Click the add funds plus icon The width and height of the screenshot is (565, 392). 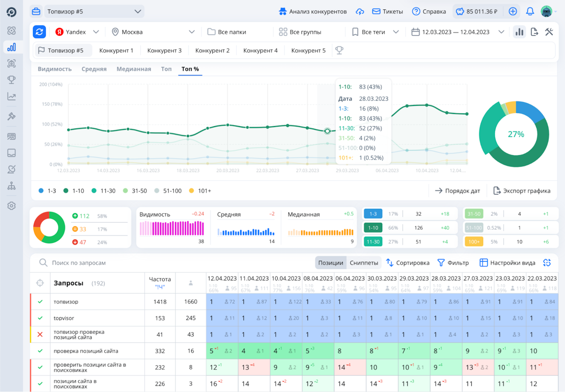[x=513, y=11]
